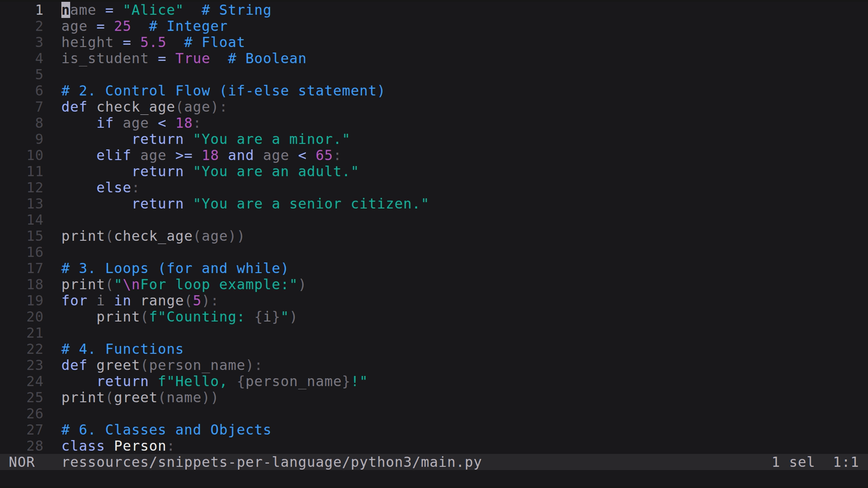Click the 1:1 cursor position indicator

(846, 462)
